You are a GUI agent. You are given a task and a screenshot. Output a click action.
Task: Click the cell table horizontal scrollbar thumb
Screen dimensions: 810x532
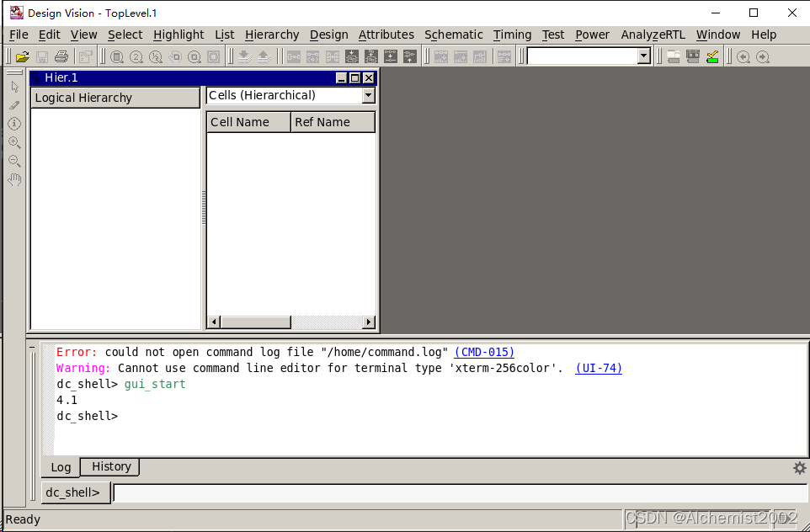(x=256, y=322)
